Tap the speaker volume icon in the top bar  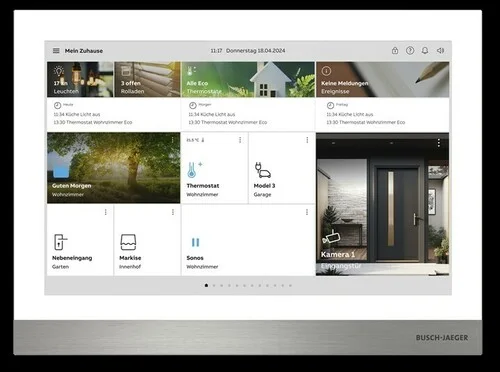point(440,51)
